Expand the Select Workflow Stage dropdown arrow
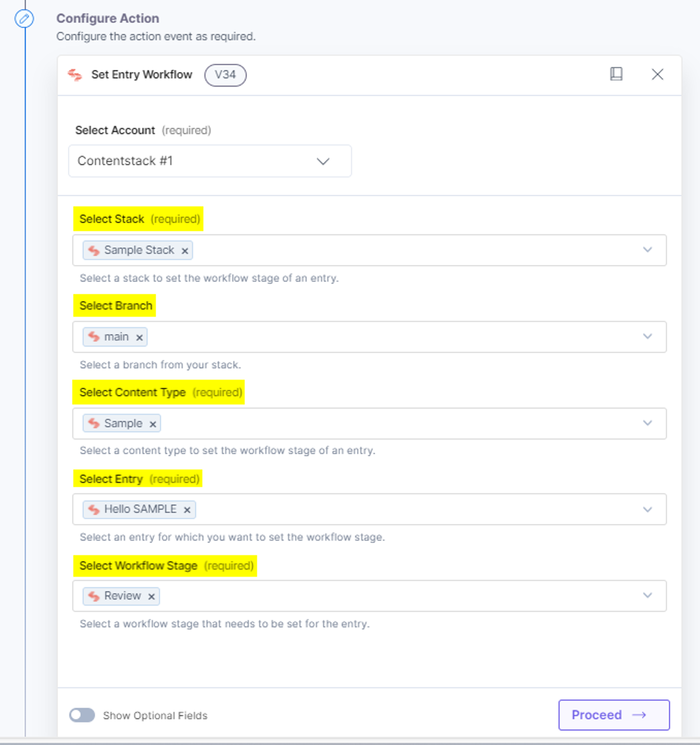The height and width of the screenshot is (745, 700). pyautogui.click(x=647, y=595)
